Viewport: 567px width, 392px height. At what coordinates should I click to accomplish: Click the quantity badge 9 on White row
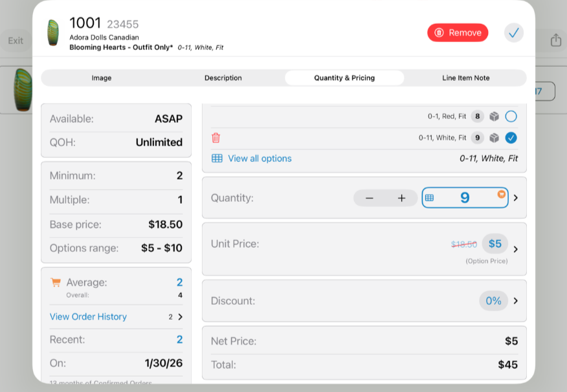pos(477,138)
